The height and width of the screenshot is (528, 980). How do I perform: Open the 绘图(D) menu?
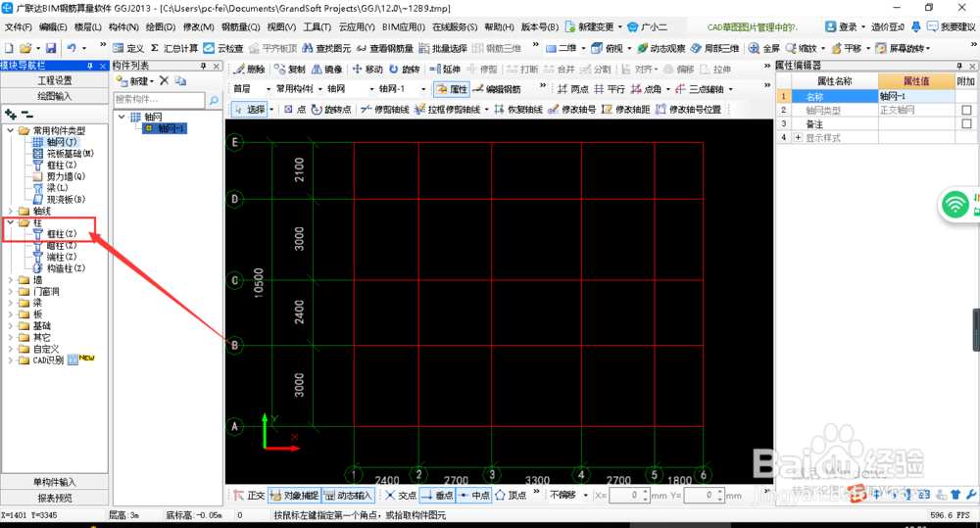coord(161,26)
